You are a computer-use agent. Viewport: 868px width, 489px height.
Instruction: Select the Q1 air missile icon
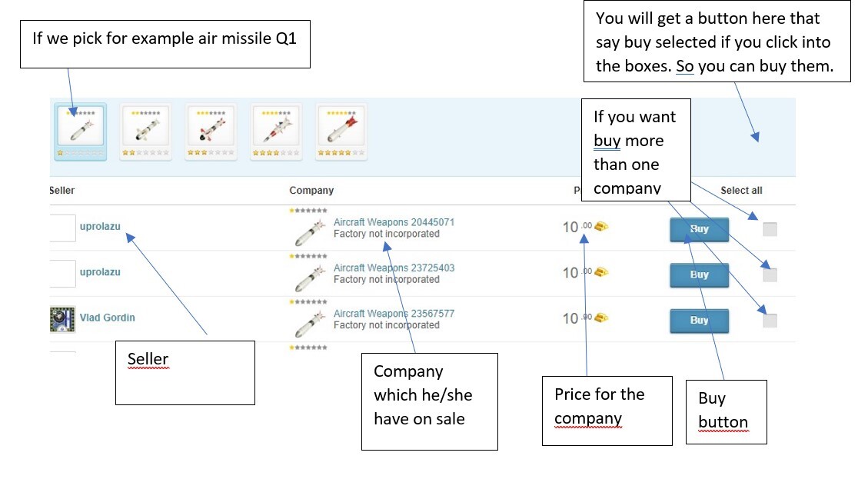(81, 131)
